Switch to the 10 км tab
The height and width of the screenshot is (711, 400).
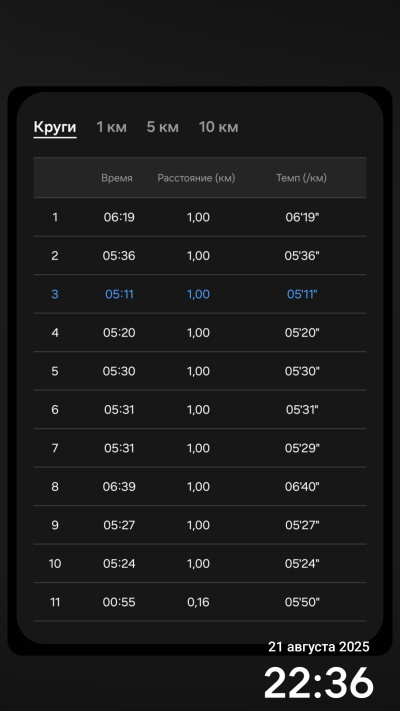point(219,127)
